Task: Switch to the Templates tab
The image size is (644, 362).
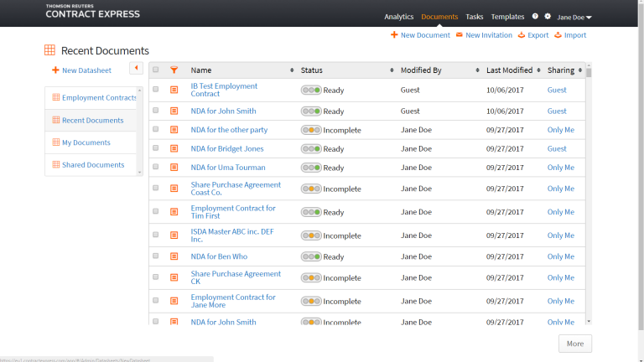Action: click(x=507, y=17)
